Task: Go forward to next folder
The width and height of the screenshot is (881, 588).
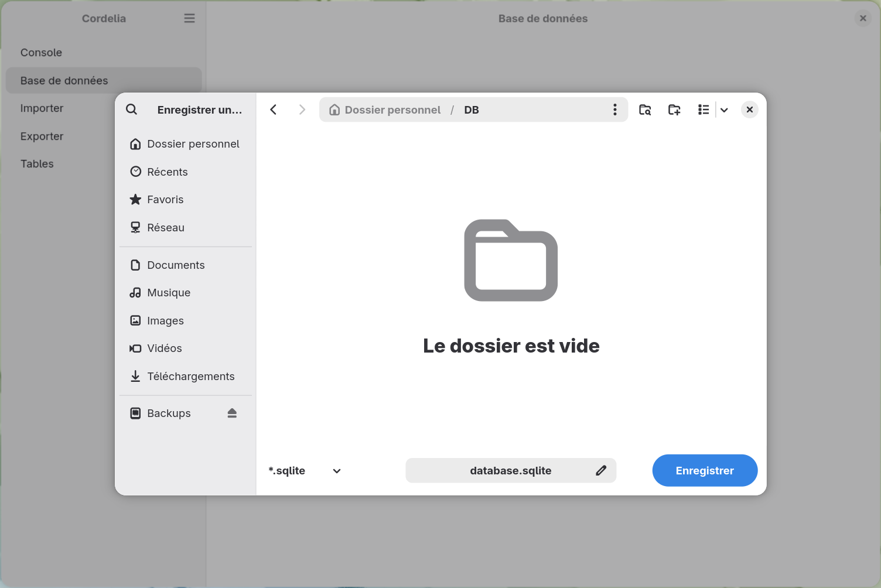Action: tap(302, 110)
